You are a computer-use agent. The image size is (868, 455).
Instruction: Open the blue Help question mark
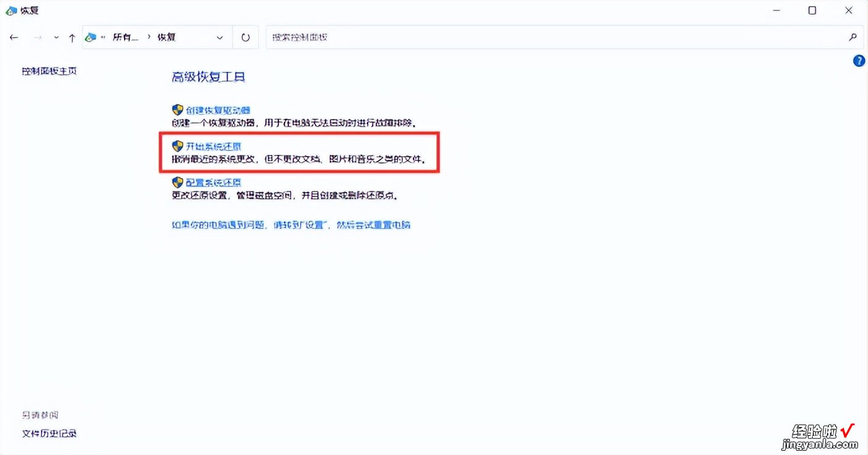pyautogui.click(x=859, y=61)
